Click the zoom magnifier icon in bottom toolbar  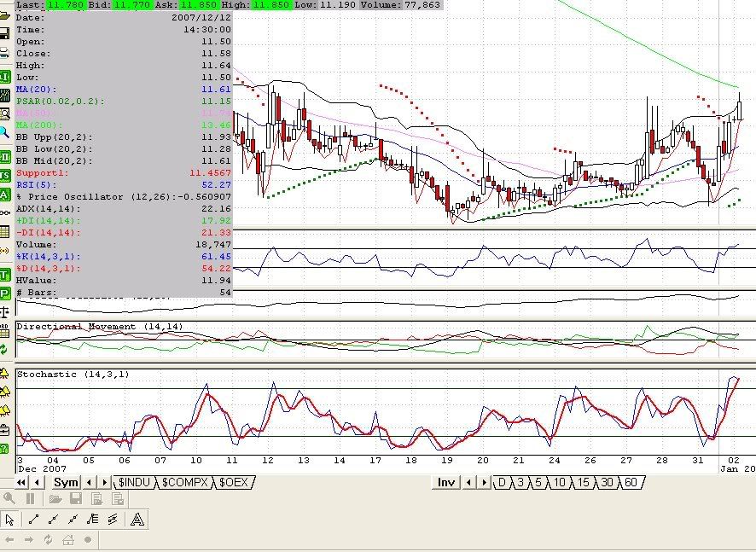pos(10,498)
